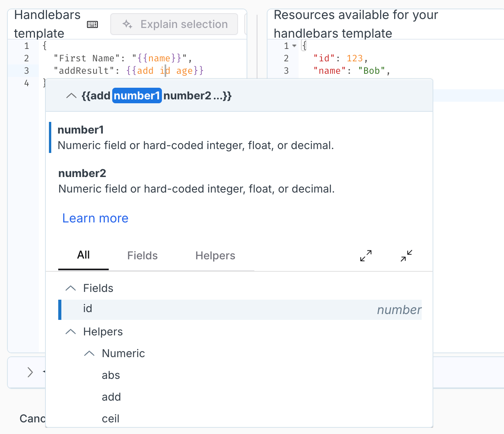Choose the abs helper
Screen dimensions: 504x434
(111, 375)
